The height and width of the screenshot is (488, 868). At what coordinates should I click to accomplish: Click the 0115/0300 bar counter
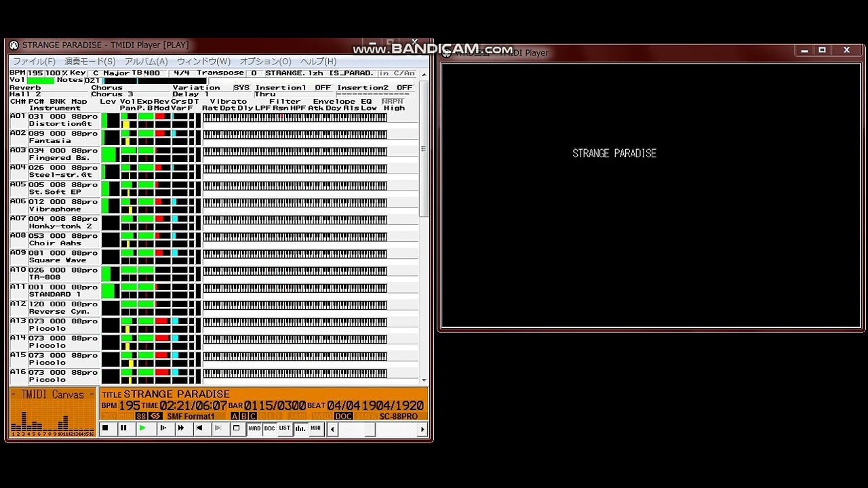click(275, 405)
